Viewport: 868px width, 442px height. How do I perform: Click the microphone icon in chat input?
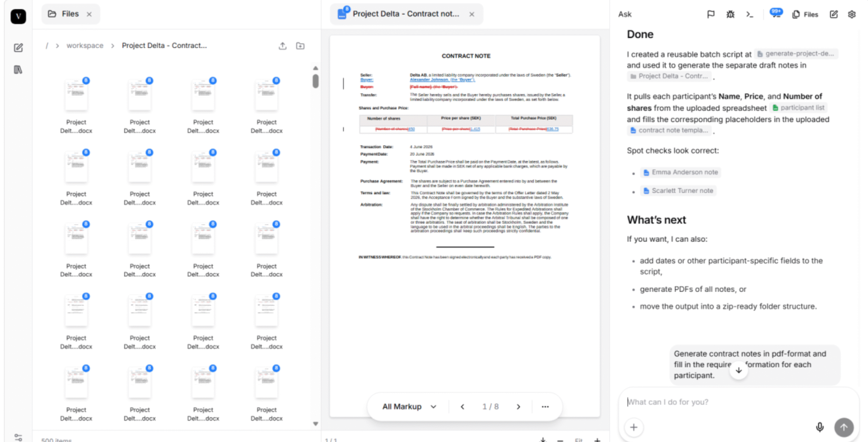pyautogui.click(x=820, y=427)
